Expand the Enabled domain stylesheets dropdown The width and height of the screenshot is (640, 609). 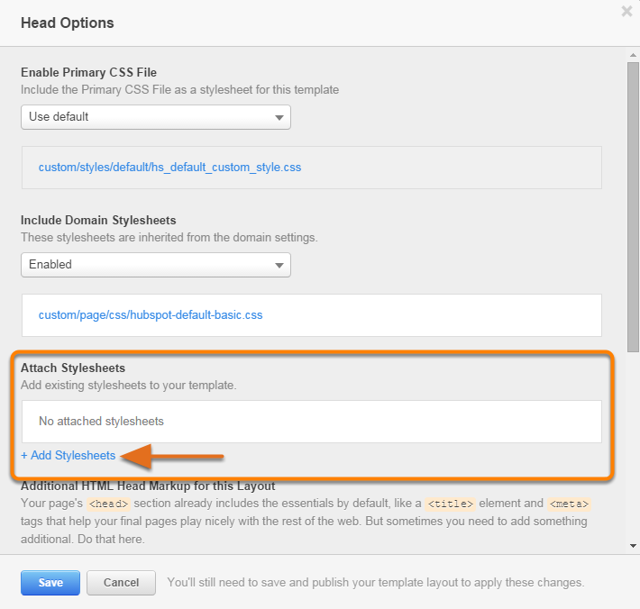pos(156,265)
